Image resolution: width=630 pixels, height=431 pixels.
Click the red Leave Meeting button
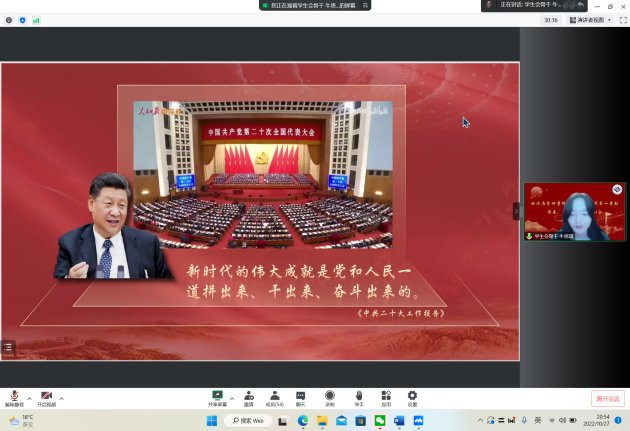tap(607, 398)
